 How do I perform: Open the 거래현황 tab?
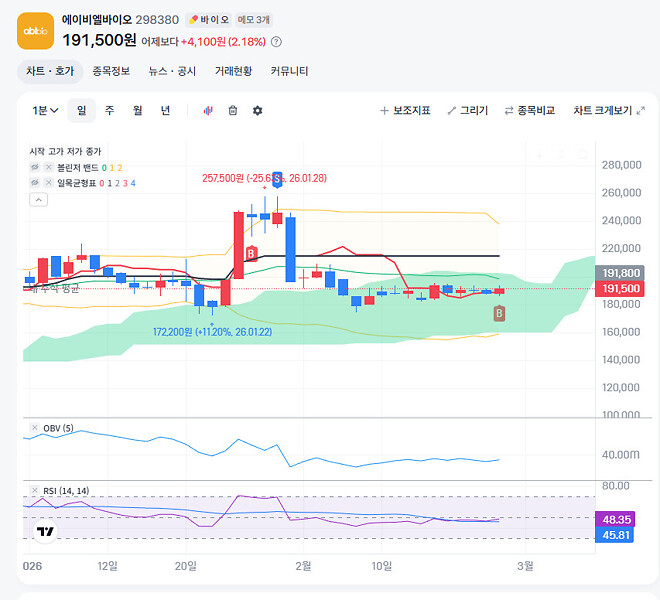[233, 71]
